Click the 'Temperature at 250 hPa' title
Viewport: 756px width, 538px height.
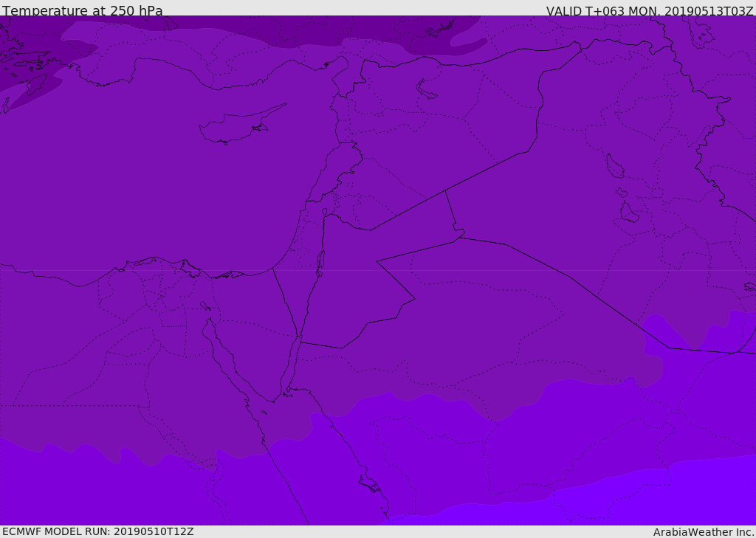(83, 10)
